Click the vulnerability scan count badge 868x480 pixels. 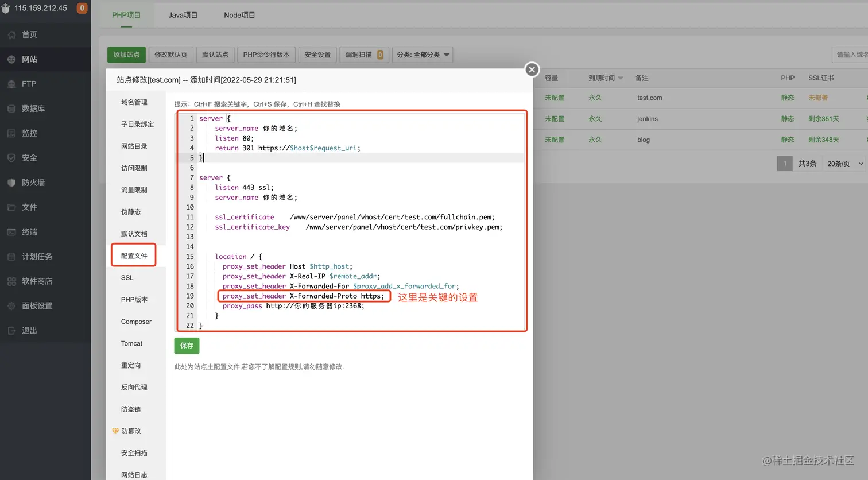380,55
